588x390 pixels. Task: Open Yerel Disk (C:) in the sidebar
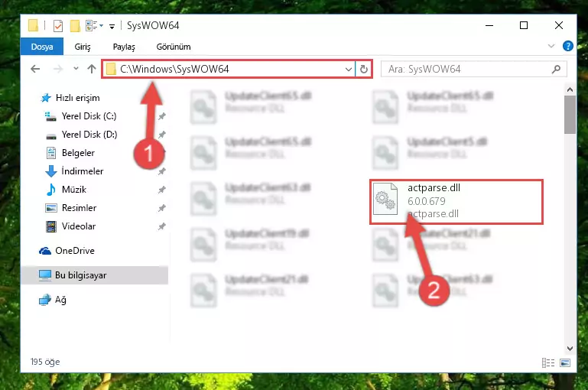pyautogui.click(x=89, y=116)
